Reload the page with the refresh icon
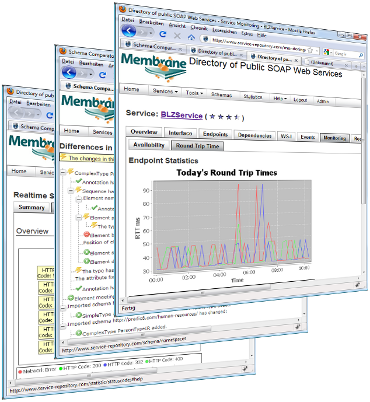 162,34
